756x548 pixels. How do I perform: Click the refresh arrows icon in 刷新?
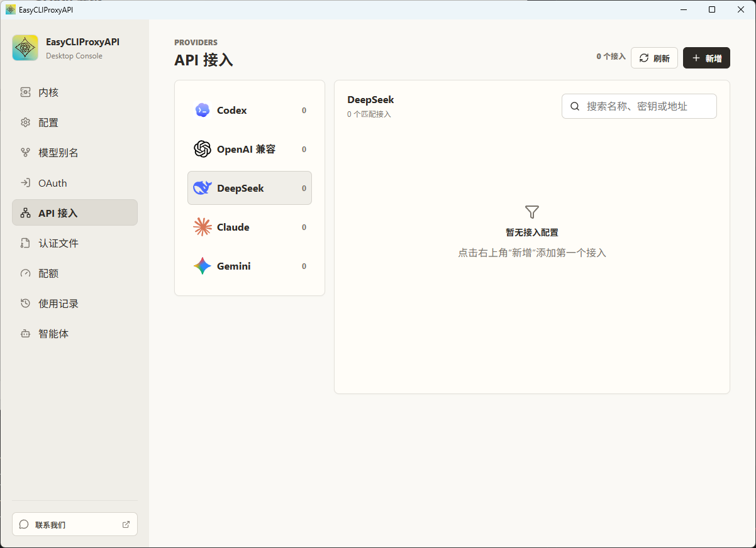tap(644, 58)
